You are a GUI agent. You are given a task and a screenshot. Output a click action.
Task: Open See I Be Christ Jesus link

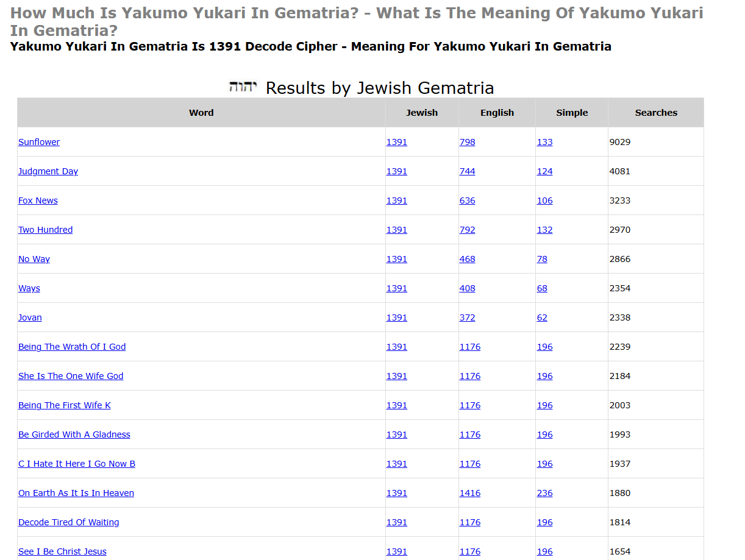tap(62, 551)
